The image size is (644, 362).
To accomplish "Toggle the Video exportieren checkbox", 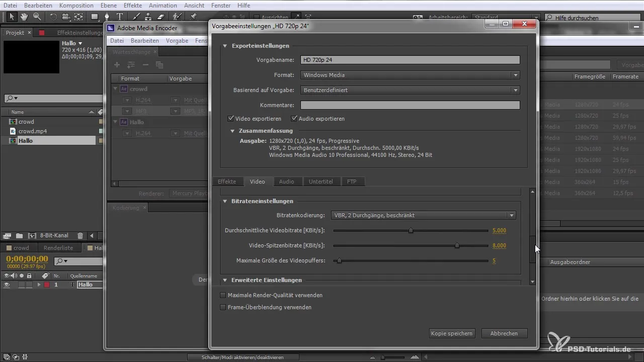I will point(230,119).
